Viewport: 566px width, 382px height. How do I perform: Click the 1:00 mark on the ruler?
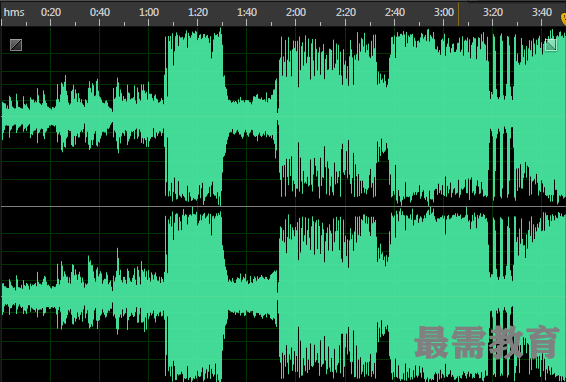149,12
